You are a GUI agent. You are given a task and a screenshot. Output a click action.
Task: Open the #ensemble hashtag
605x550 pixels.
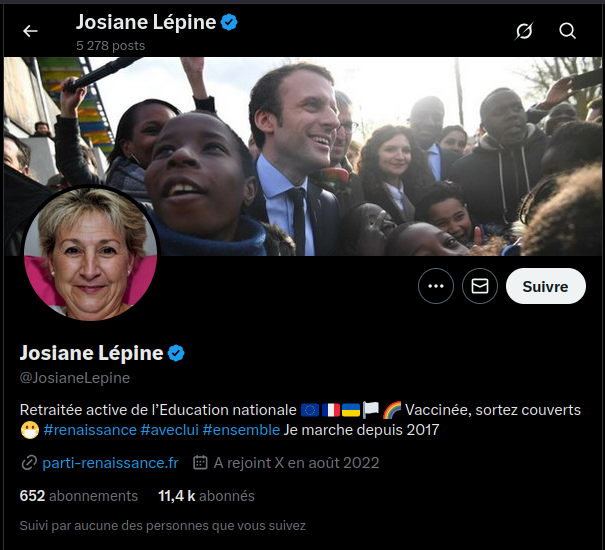[x=241, y=430]
